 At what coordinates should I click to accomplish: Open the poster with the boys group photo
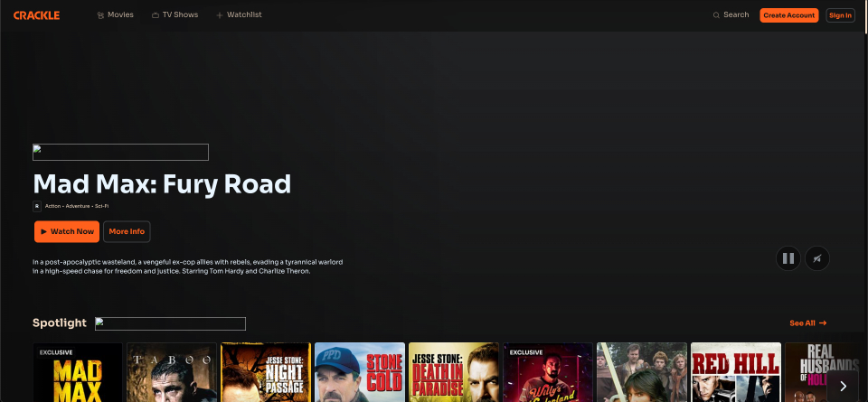pos(642,372)
